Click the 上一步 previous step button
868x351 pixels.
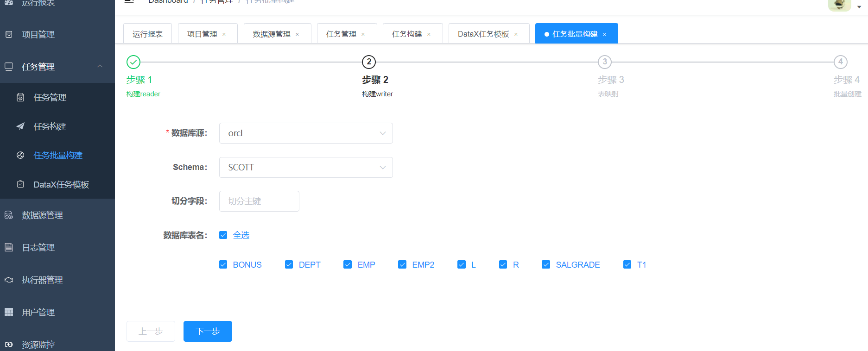pos(151,332)
